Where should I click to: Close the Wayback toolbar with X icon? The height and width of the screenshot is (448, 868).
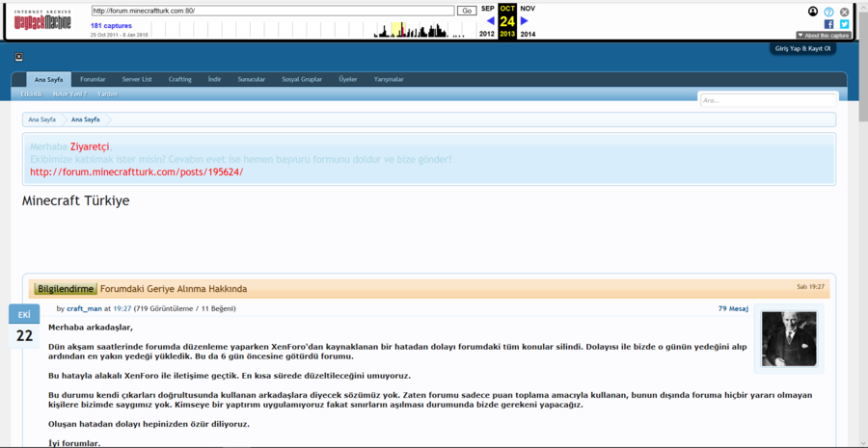click(x=844, y=12)
